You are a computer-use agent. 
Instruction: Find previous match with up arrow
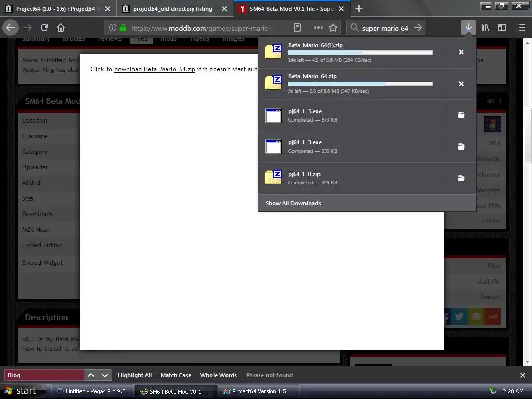coord(91,375)
